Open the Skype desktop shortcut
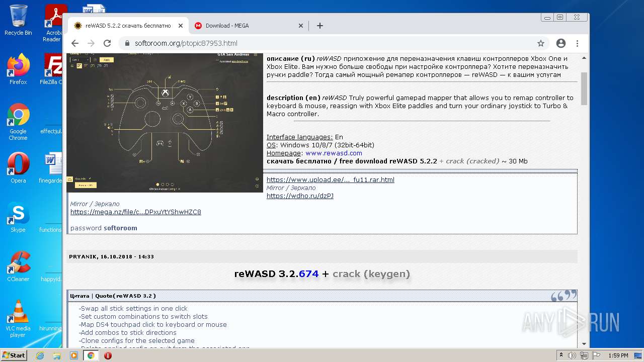This screenshot has height=362, width=644. click(18, 217)
